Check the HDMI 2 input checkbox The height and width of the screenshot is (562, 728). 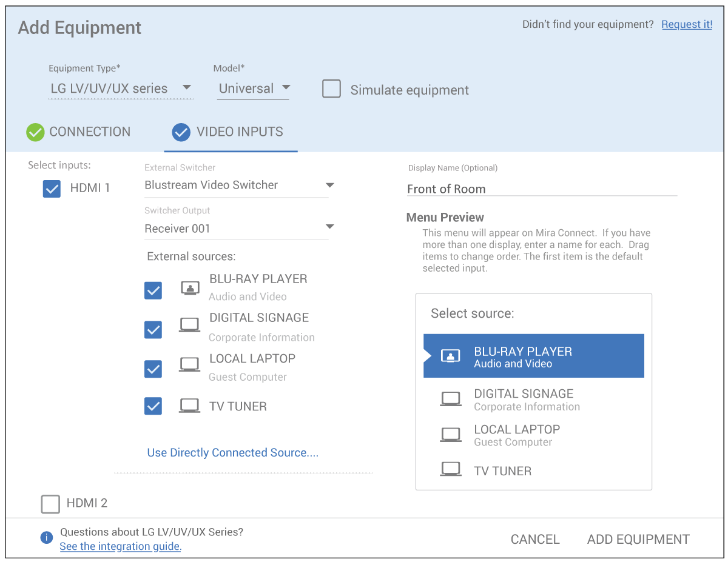tap(50, 504)
